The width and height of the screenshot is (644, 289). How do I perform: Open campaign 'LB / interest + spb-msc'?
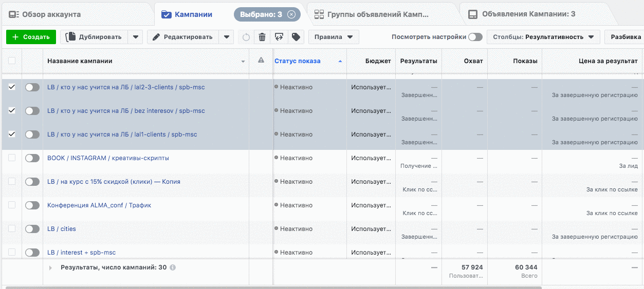(x=81, y=253)
